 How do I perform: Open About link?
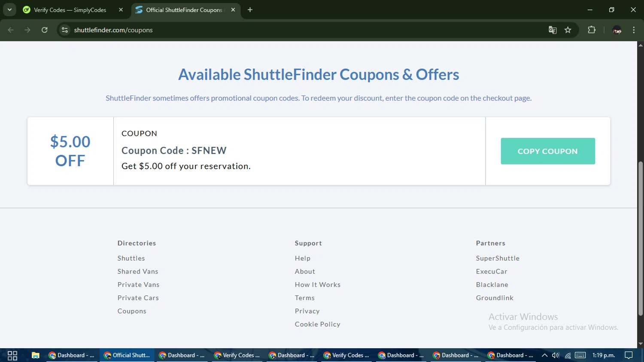point(305,271)
